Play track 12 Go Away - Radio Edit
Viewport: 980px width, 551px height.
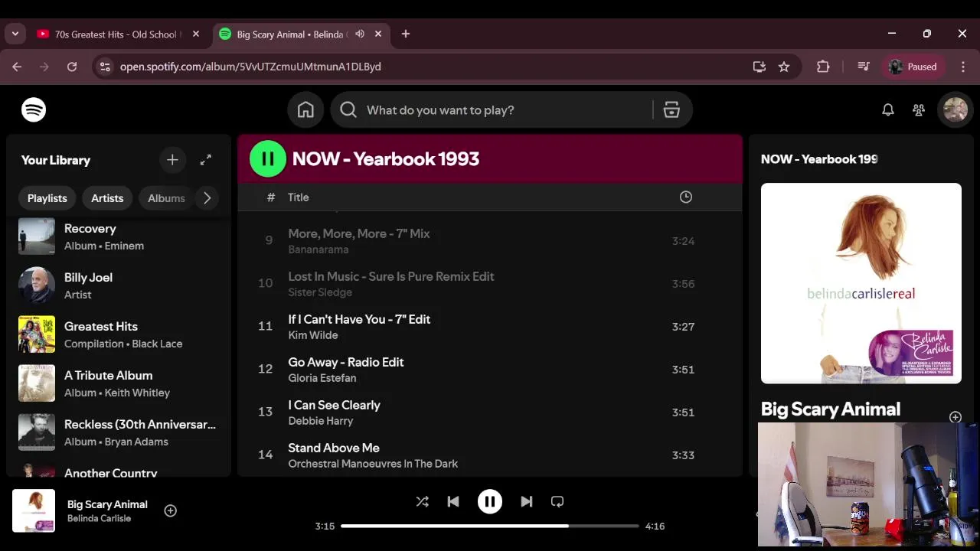coord(490,370)
